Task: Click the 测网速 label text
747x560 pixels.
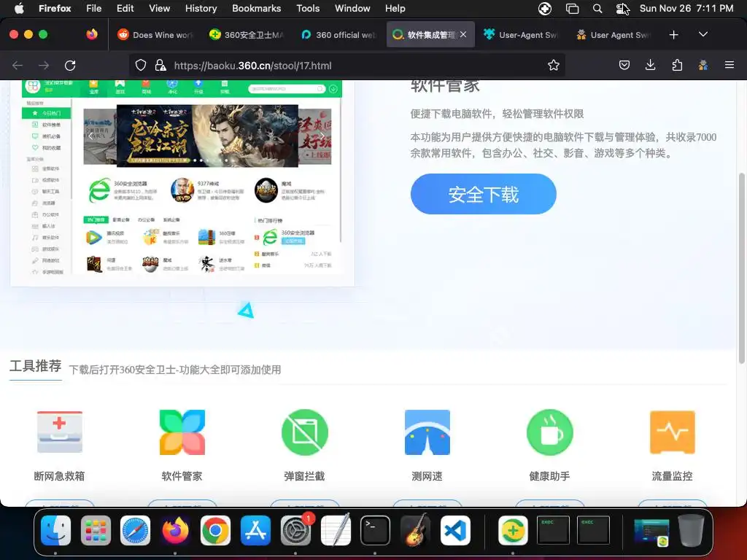Action: (427, 475)
